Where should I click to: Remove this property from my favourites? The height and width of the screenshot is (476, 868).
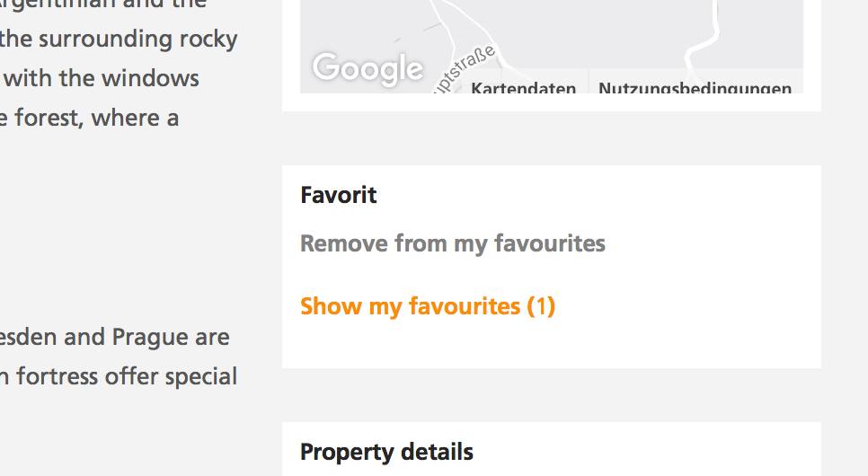(x=452, y=243)
